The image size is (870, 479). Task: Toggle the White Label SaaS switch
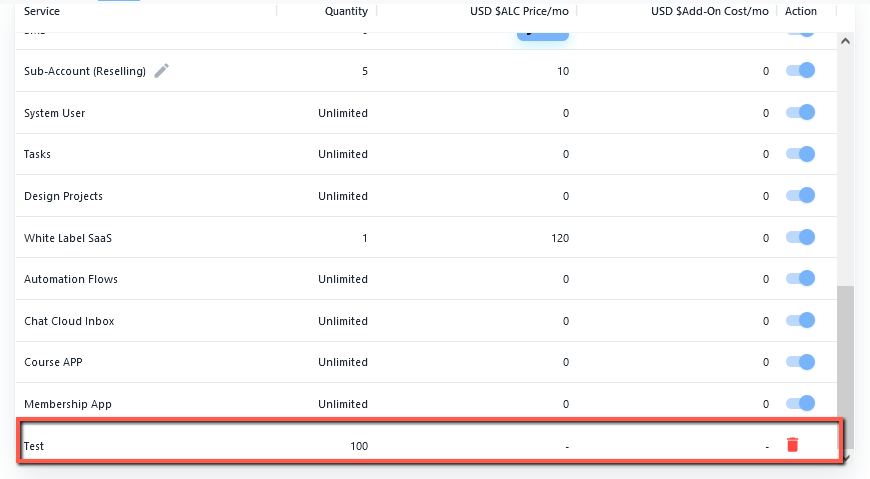click(x=801, y=238)
